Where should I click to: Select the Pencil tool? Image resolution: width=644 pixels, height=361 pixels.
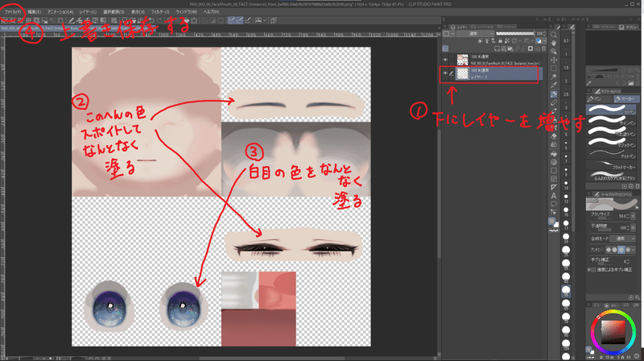554,103
